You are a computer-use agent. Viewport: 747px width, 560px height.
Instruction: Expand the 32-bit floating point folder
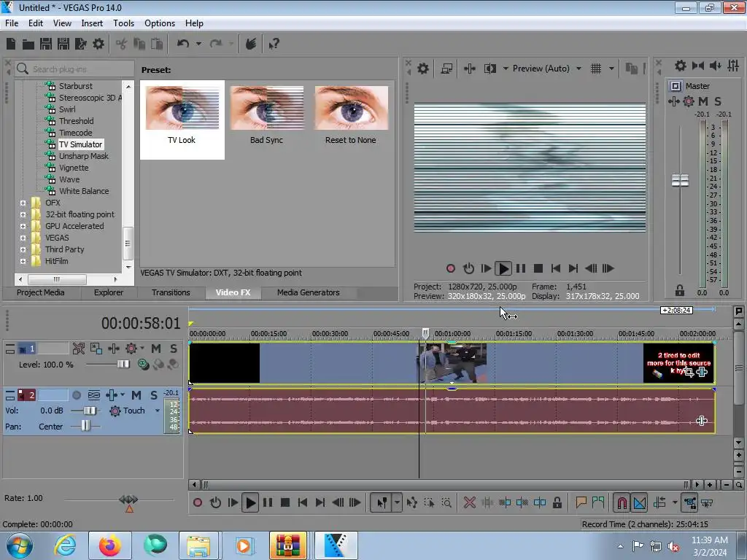(x=23, y=215)
